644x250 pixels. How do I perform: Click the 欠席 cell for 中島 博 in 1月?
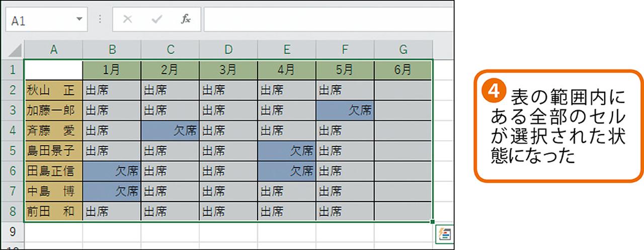112,191
